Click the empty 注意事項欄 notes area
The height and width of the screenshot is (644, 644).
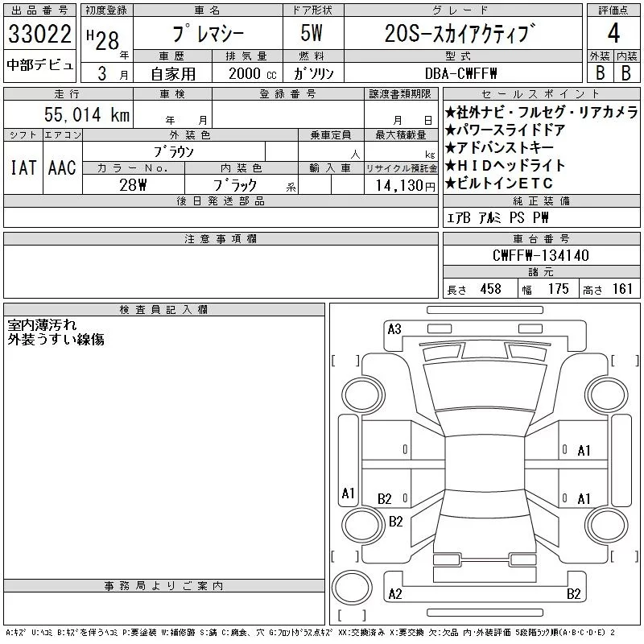point(221,271)
